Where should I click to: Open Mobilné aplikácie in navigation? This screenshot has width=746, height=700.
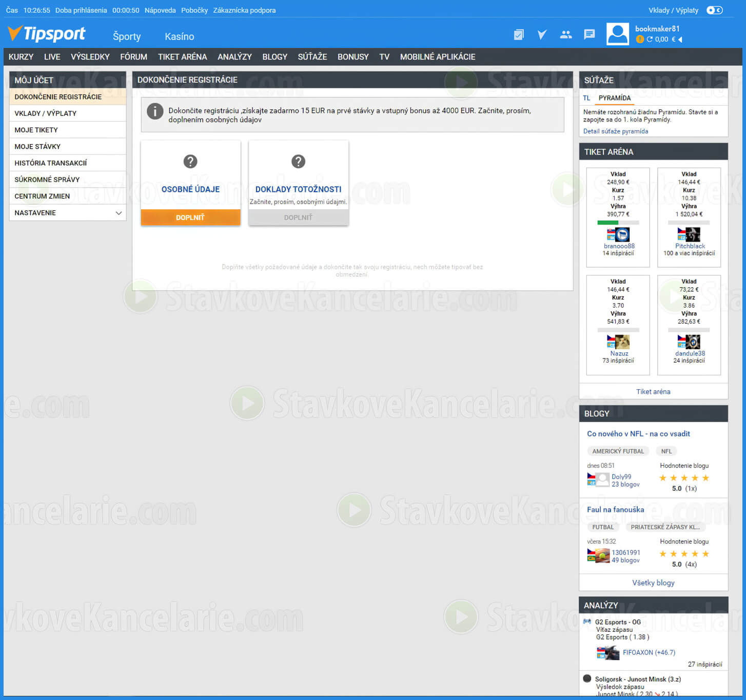[438, 57]
